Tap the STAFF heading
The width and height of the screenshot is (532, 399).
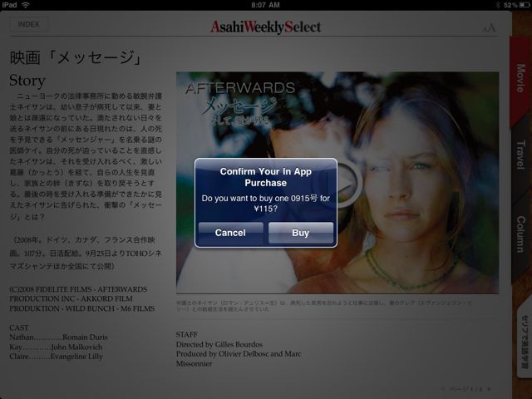(186, 334)
